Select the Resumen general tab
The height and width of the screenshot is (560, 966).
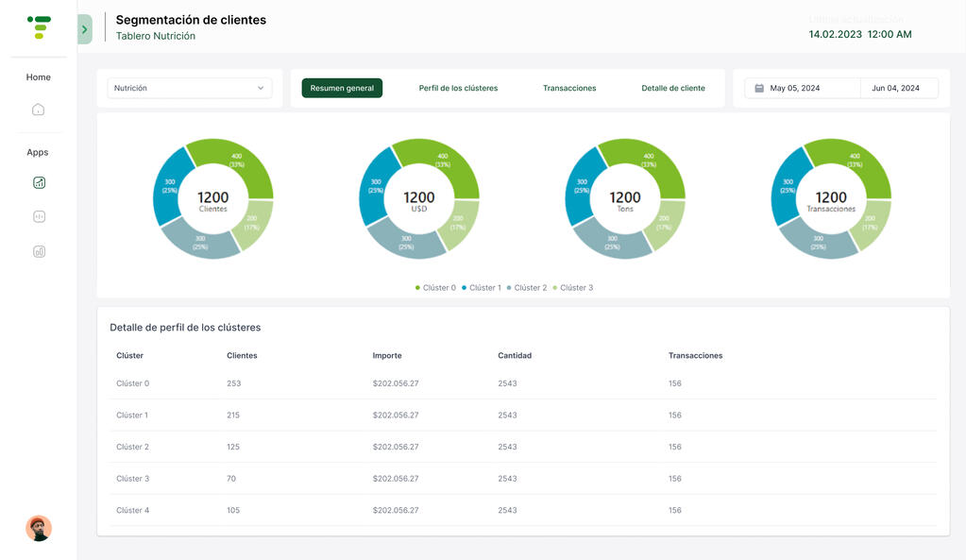[342, 88]
